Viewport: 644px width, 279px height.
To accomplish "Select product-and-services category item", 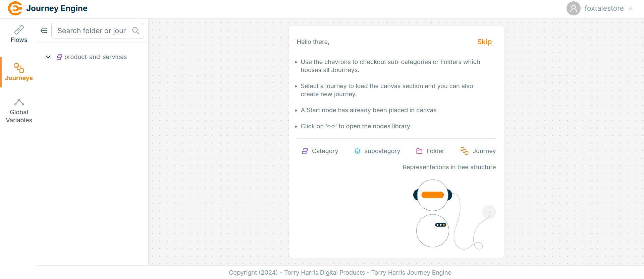I will point(95,57).
